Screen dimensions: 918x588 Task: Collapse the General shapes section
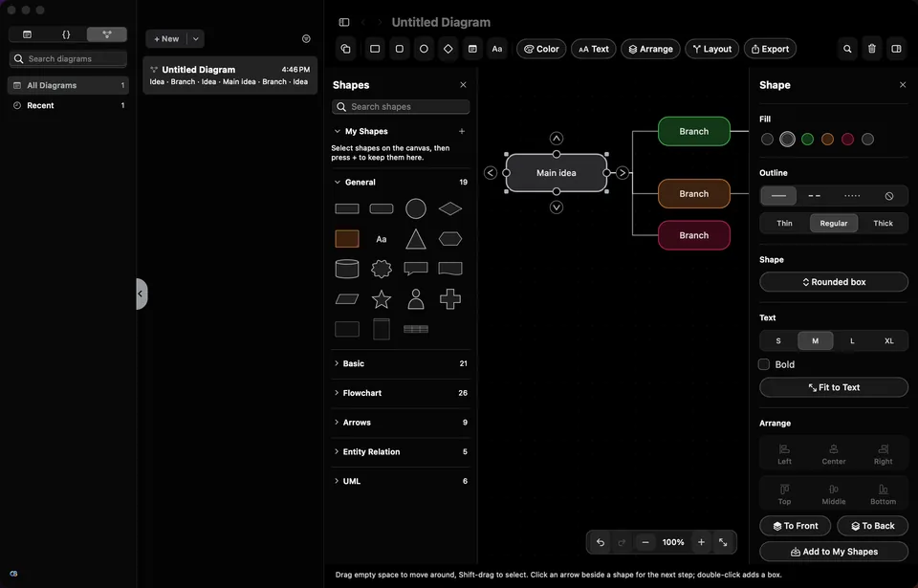click(338, 183)
